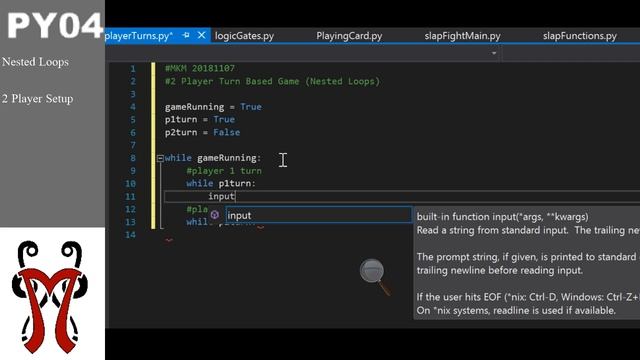
Task: Switch to the playerTurns.py tab
Action: coord(139,36)
